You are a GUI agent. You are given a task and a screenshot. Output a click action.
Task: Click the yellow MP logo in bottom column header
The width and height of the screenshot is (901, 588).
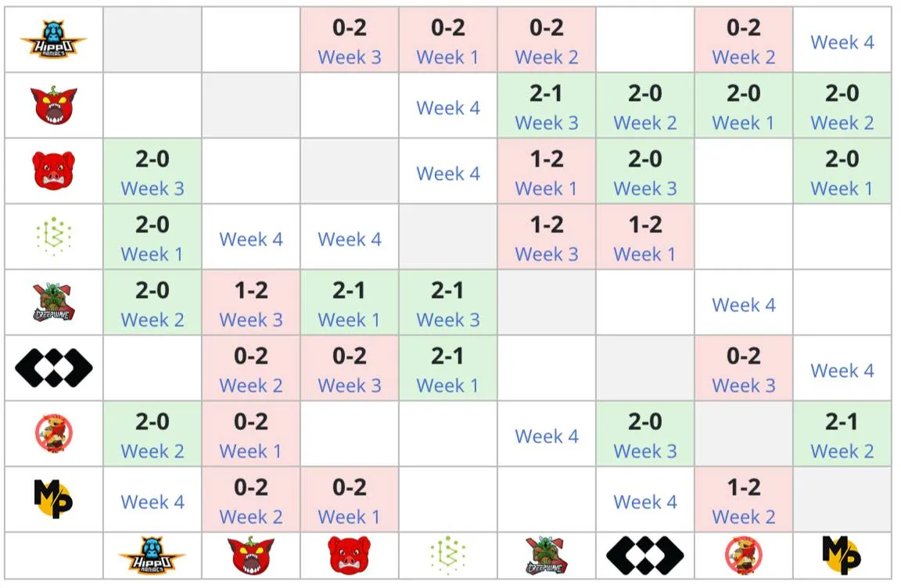click(842, 555)
